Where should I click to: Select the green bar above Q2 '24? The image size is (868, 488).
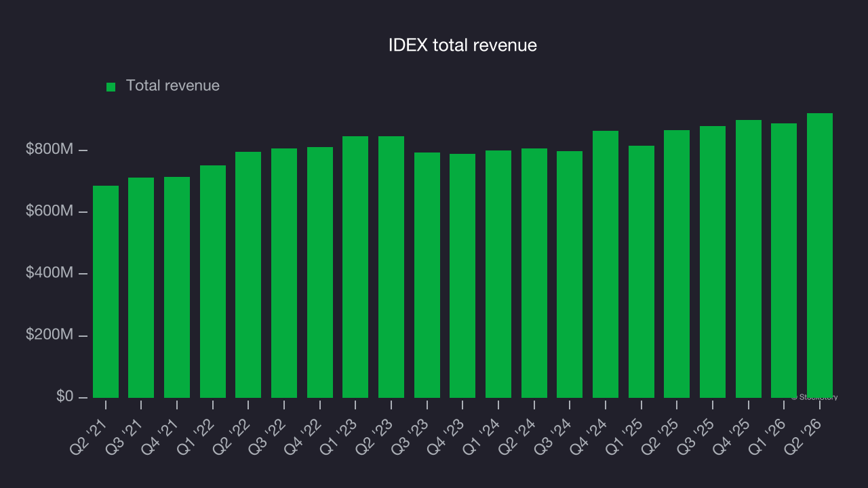coord(534,273)
